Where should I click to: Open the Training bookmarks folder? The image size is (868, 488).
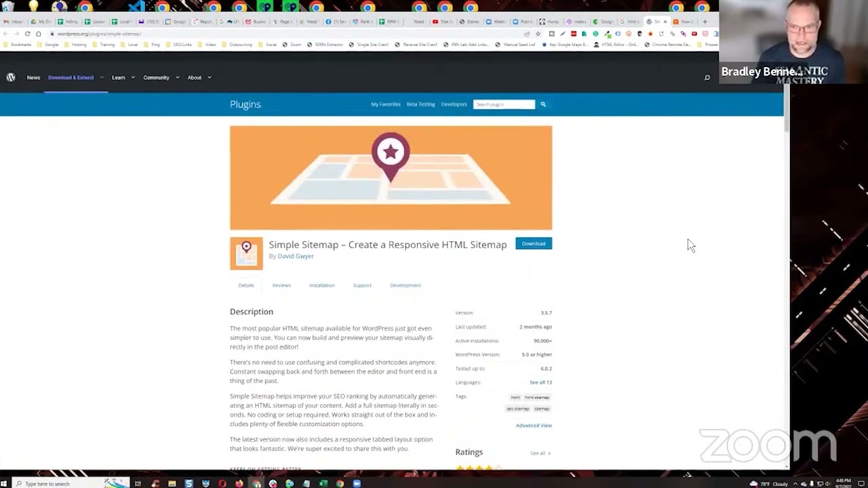tap(103, 45)
